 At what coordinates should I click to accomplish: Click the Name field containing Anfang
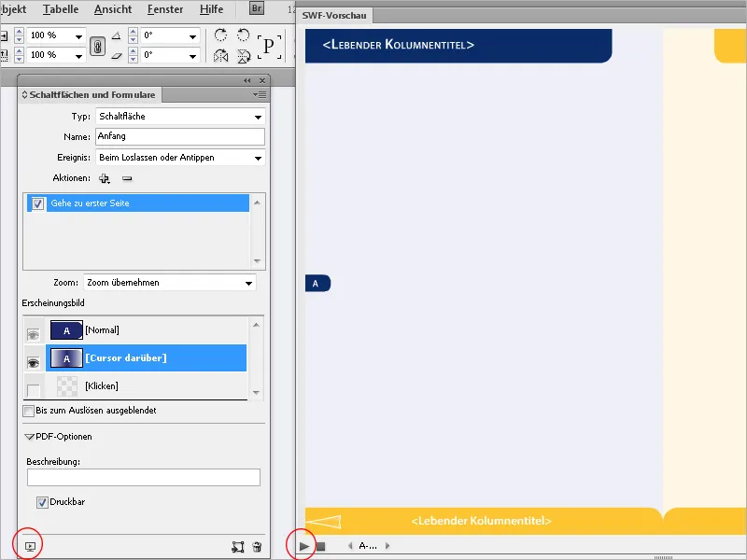click(x=180, y=136)
